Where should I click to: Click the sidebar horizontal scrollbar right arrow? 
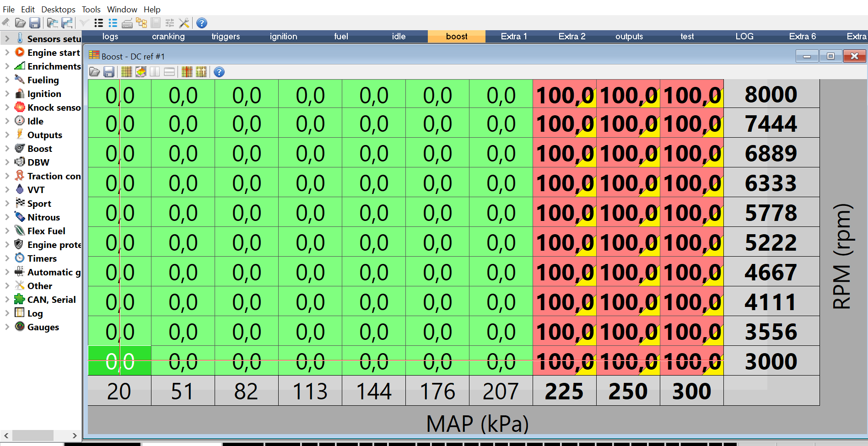pyautogui.click(x=74, y=435)
